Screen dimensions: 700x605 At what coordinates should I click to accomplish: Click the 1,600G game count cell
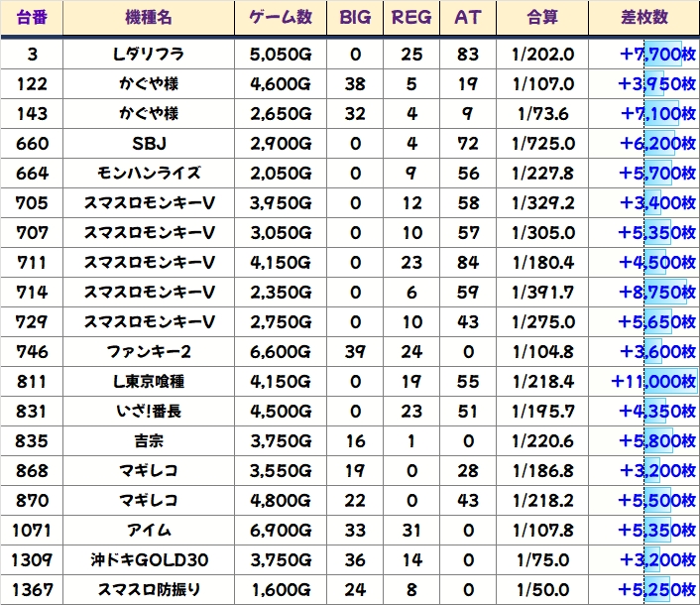pos(281,590)
